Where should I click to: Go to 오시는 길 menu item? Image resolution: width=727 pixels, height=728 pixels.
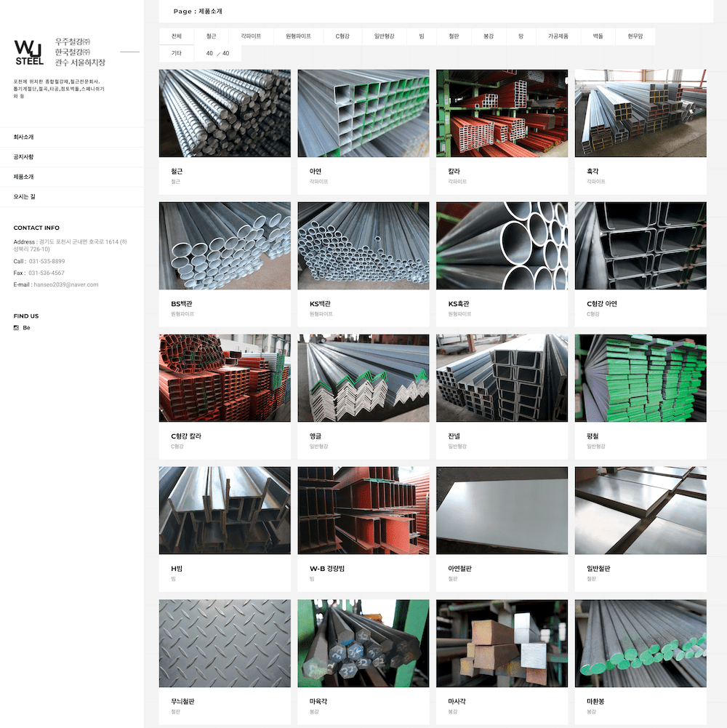[x=24, y=197]
